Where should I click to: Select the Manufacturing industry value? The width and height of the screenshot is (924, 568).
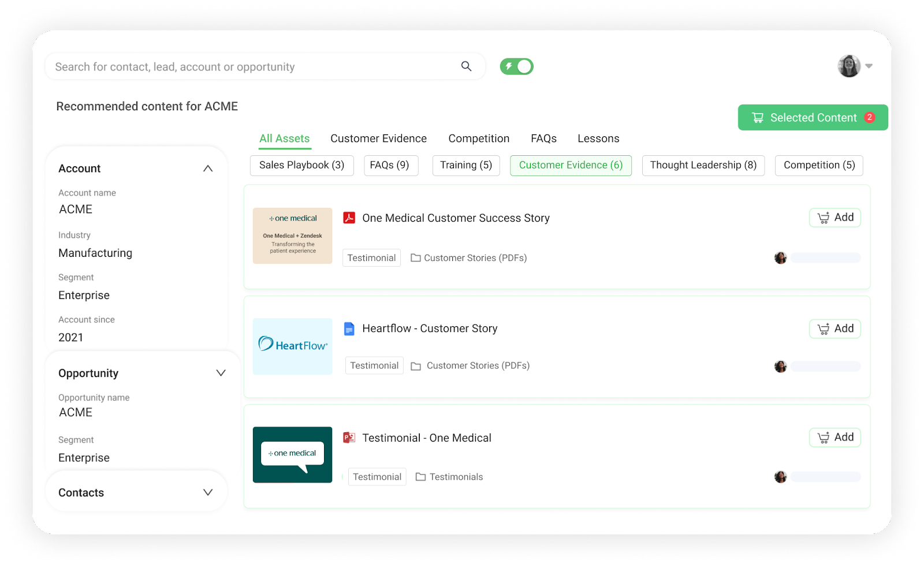tap(95, 253)
